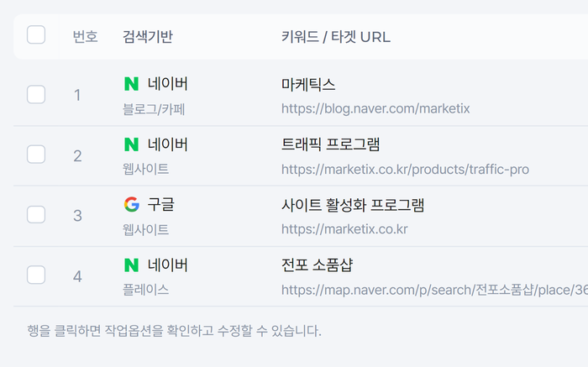Click row number 4
This screenshot has width=588, height=367.
[77, 276]
